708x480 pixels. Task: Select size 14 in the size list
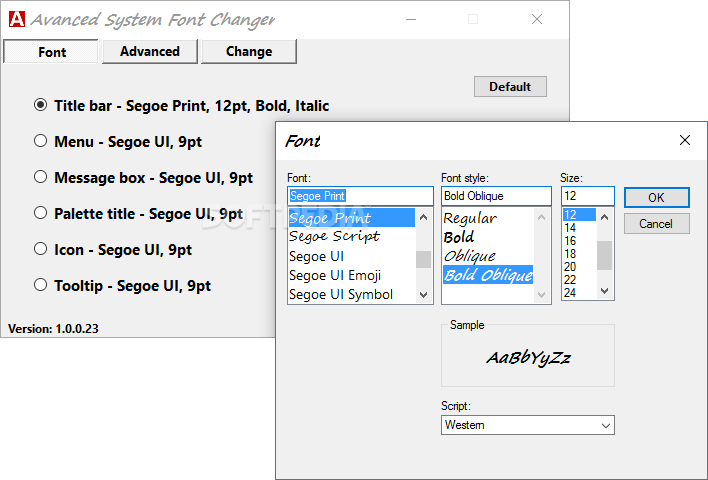click(579, 228)
